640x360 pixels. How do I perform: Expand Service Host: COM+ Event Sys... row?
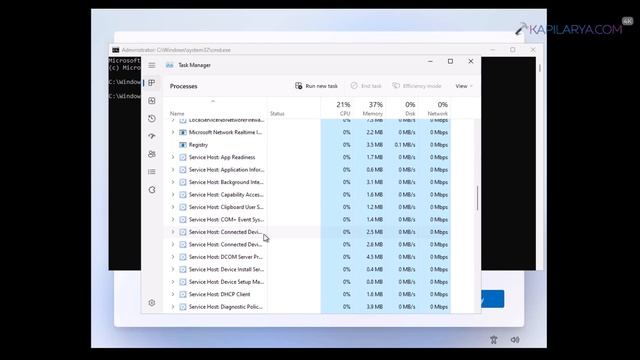173,220
